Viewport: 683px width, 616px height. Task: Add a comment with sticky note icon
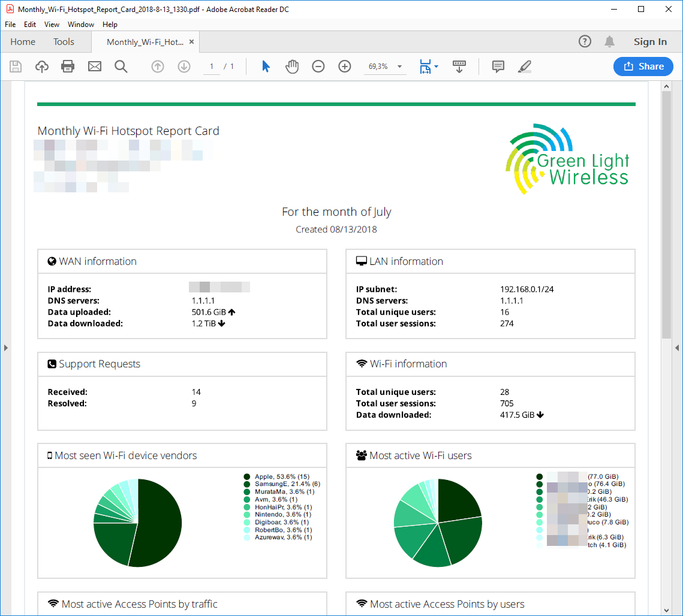498,67
